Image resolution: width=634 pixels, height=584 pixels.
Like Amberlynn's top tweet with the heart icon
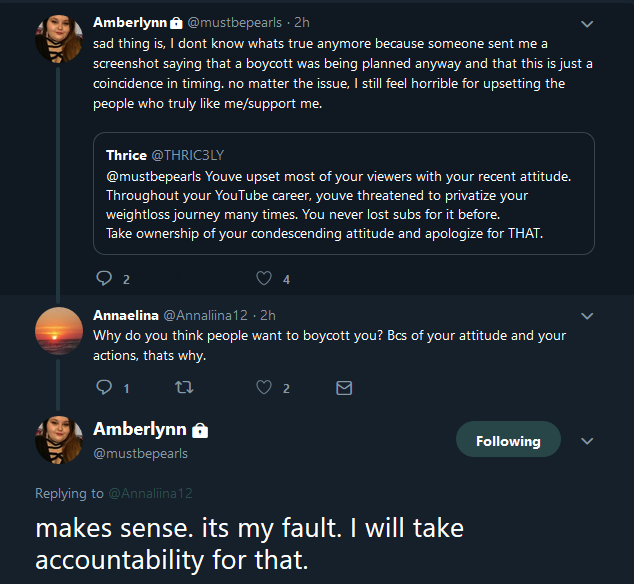[264, 278]
